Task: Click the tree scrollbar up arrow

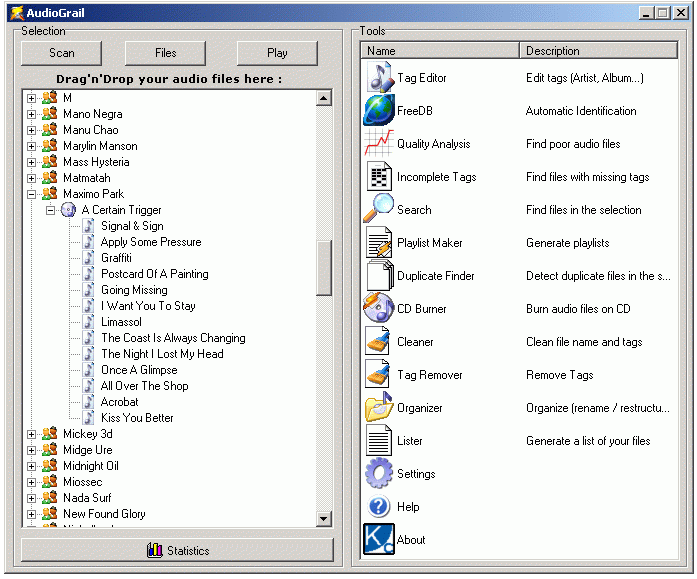Action: click(x=324, y=98)
